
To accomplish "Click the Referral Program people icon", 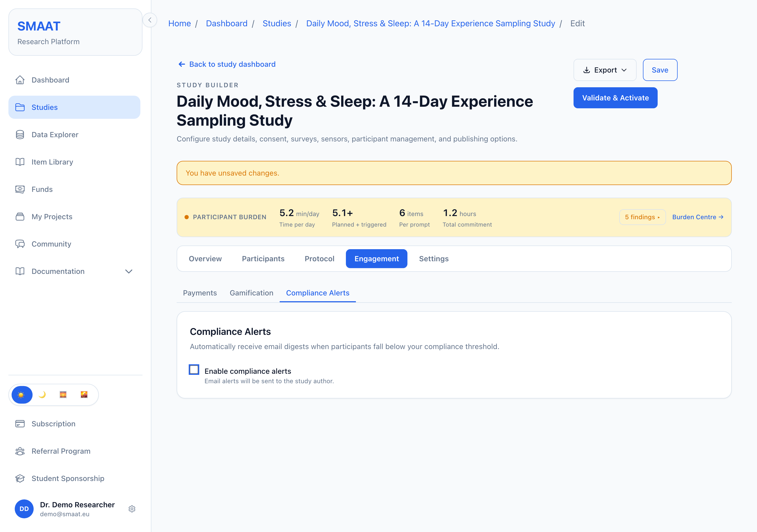I will [20, 451].
